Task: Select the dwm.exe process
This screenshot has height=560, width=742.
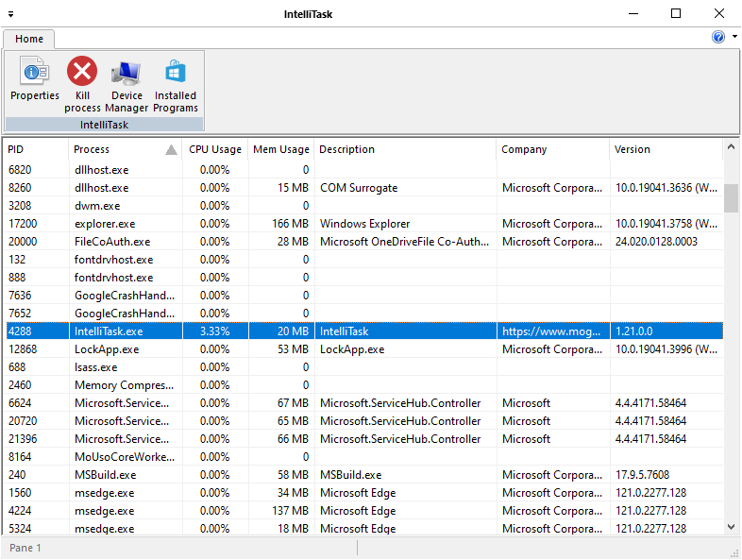Action: click(x=363, y=206)
